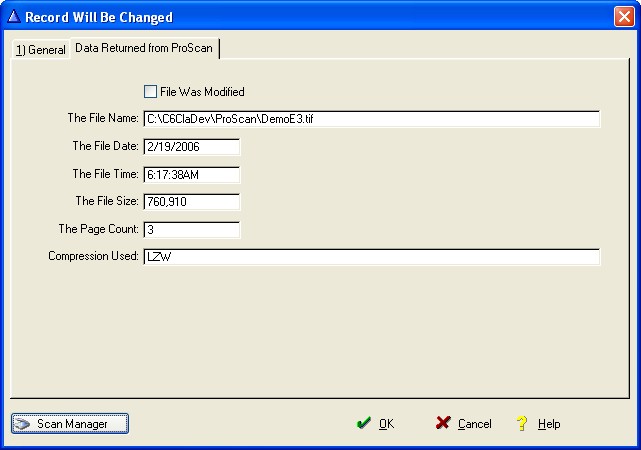The height and width of the screenshot is (450, 641).
Task: Click the green checkmark icon beside OK
Action: [x=364, y=423]
